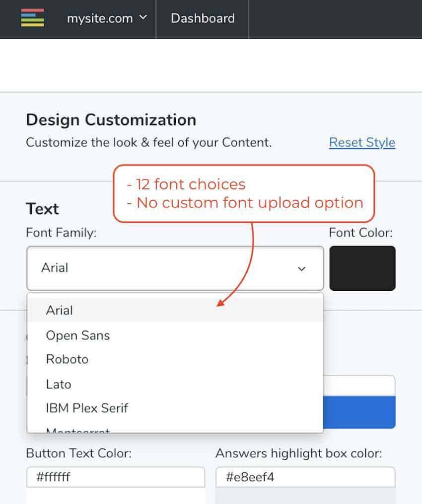The height and width of the screenshot is (504, 422).
Task: Collapse the Font Family dropdown arrow
Action: click(x=301, y=269)
